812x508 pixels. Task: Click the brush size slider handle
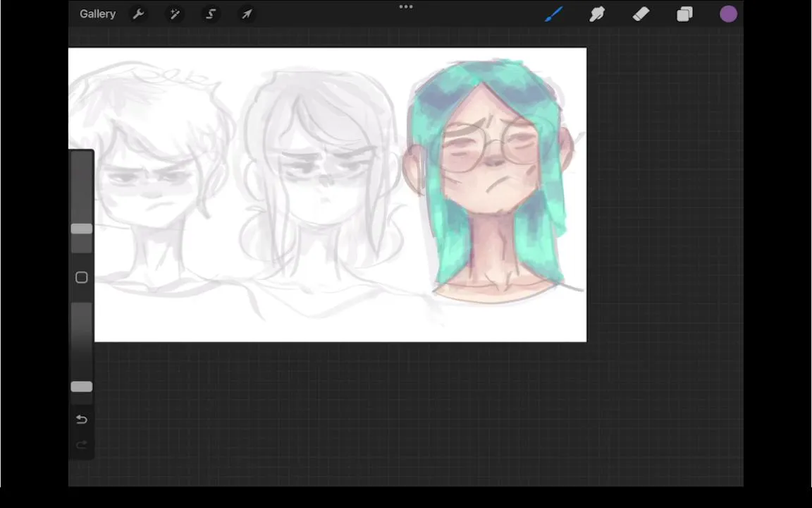coord(82,229)
